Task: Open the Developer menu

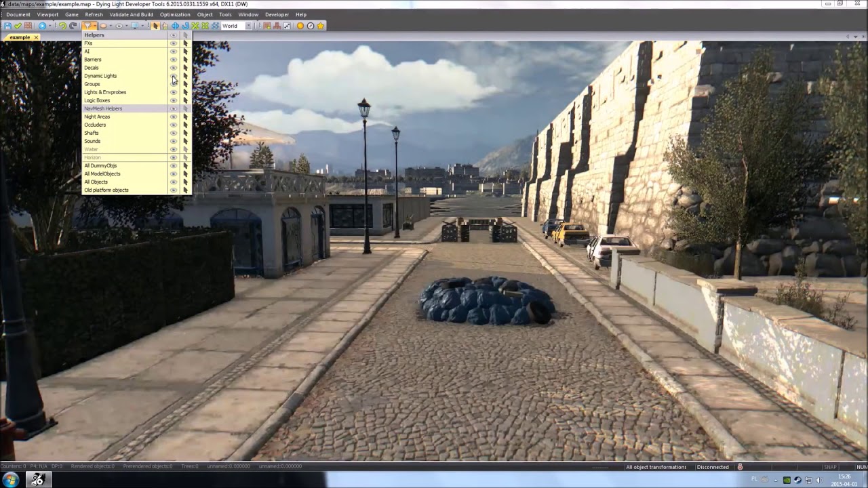Action: [277, 14]
